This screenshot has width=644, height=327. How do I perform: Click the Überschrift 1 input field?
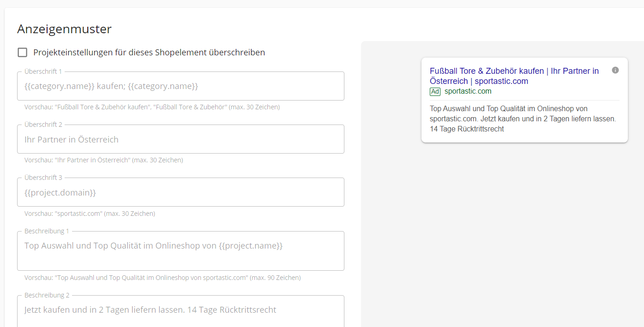(181, 86)
